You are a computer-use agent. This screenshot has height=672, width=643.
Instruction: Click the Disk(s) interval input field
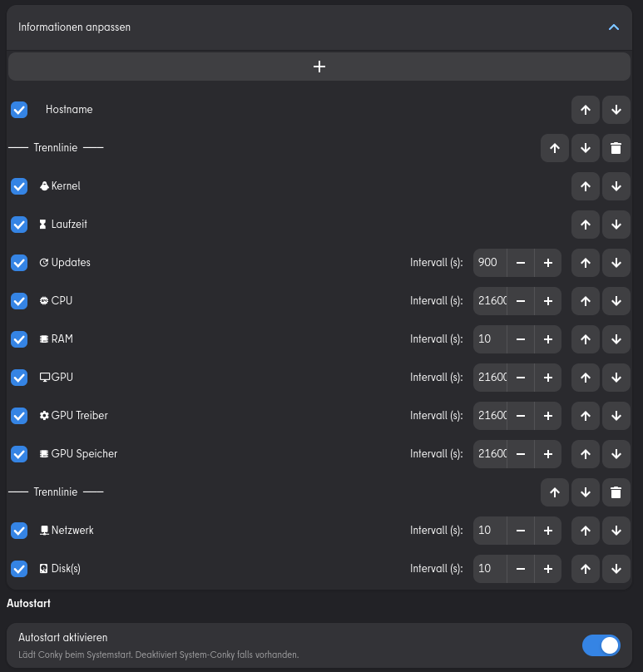click(490, 569)
